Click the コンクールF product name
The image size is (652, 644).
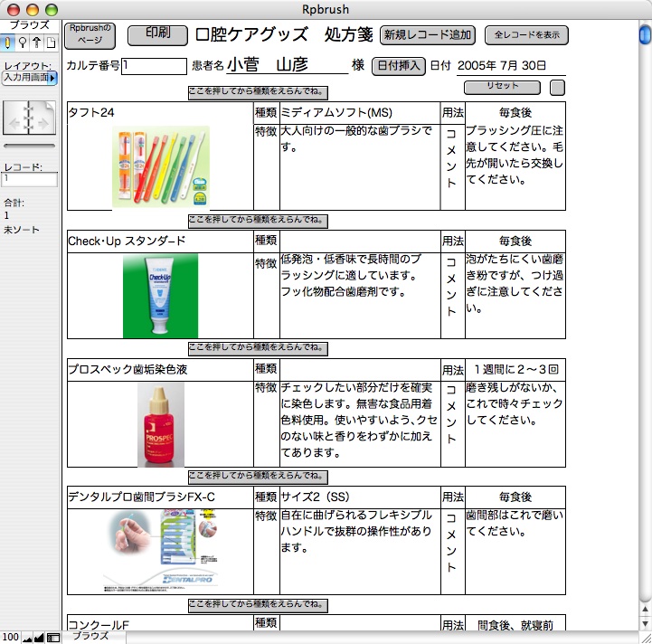tap(99, 624)
